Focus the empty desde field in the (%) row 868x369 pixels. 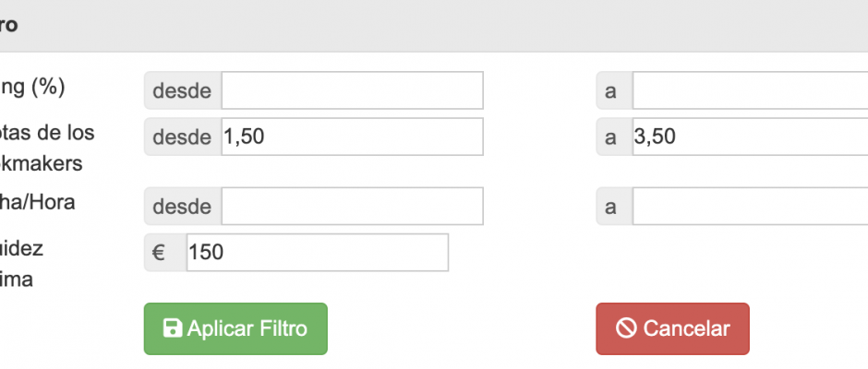tap(353, 90)
